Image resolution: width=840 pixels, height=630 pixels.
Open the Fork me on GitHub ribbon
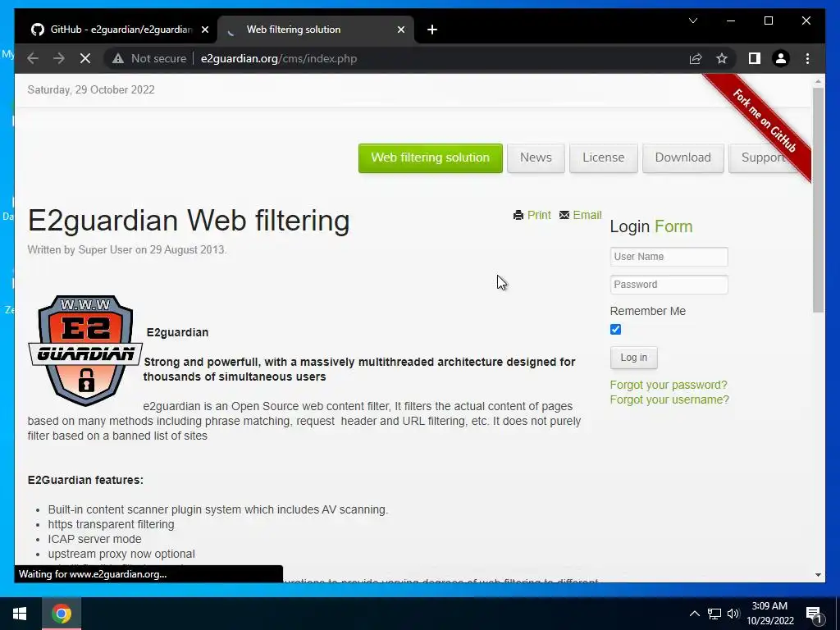click(x=764, y=121)
